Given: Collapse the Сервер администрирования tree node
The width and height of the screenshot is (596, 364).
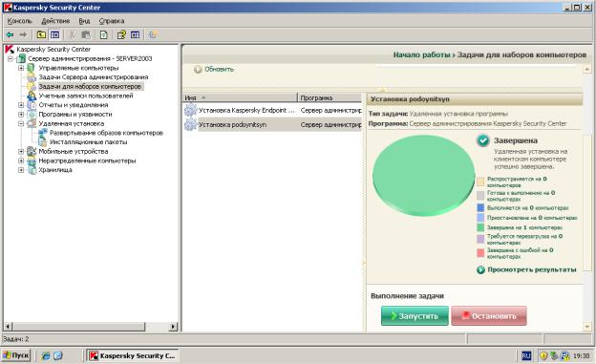Looking at the screenshot, I should pyautogui.click(x=11, y=58).
